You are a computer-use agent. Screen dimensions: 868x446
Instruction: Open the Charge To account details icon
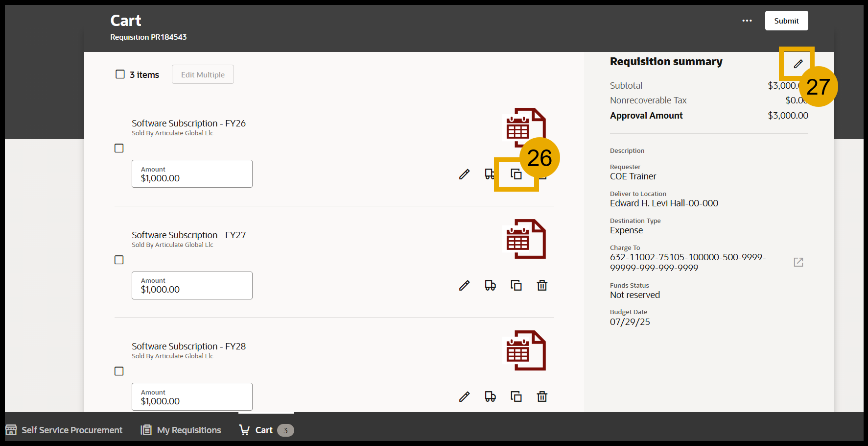[798, 262]
